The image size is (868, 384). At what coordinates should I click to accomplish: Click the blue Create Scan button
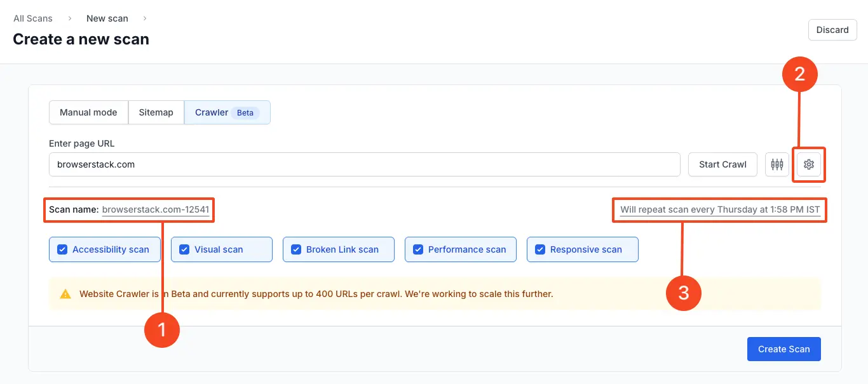click(x=783, y=349)
